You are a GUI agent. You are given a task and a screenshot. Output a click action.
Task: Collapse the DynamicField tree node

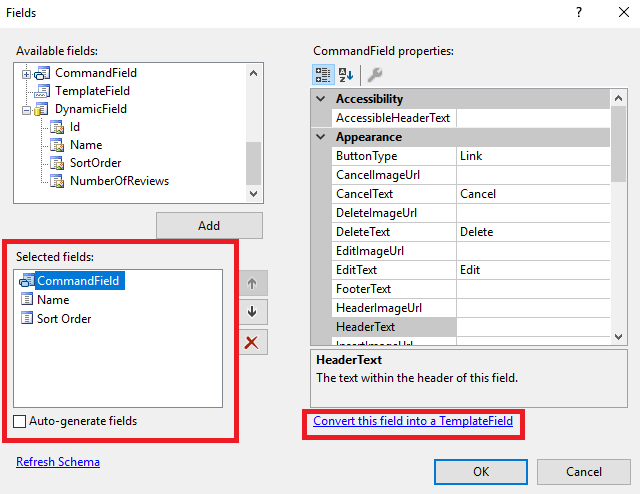[x=27, y=109]
